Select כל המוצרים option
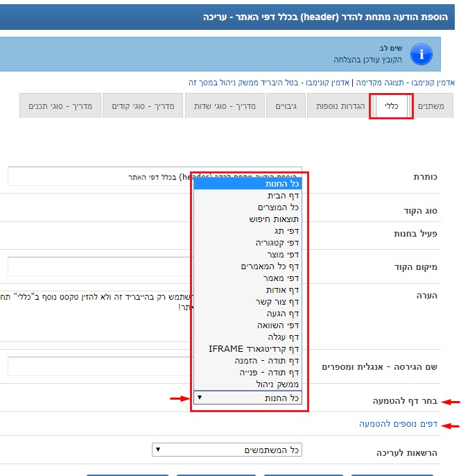Image resolution: width=461 pixels, height=476 pixels. click(x=247, y=207)
